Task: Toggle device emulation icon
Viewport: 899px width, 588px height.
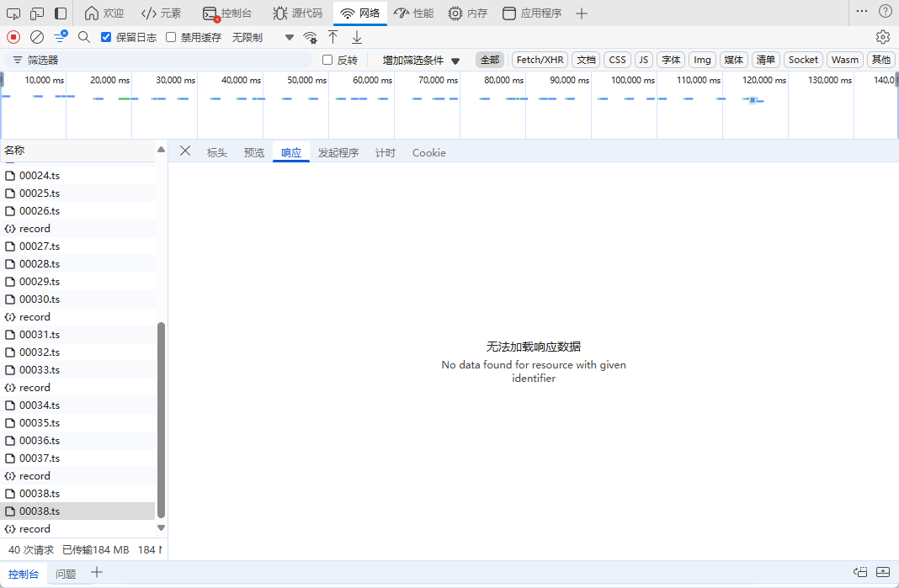Action: click(x=37, y=13)
